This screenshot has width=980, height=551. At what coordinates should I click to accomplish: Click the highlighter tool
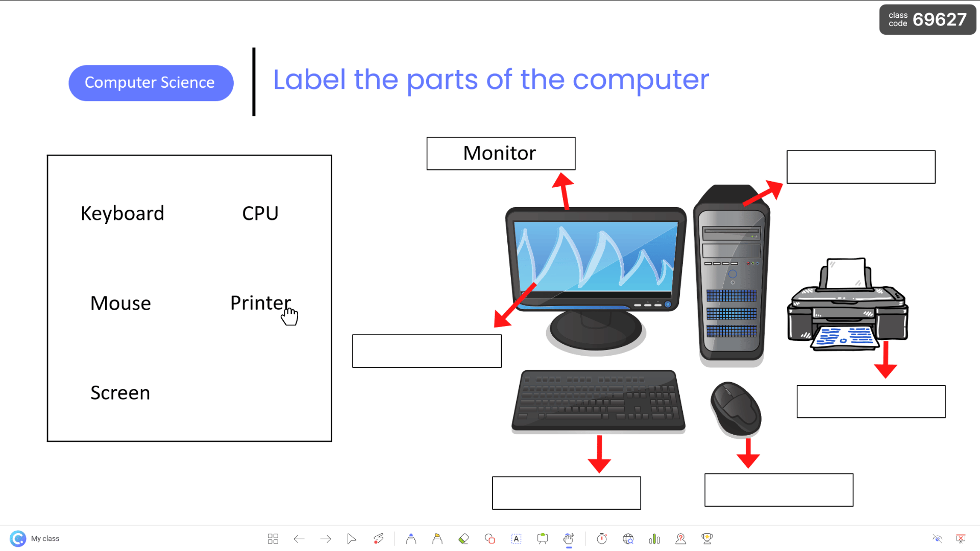tap(437, 538)
